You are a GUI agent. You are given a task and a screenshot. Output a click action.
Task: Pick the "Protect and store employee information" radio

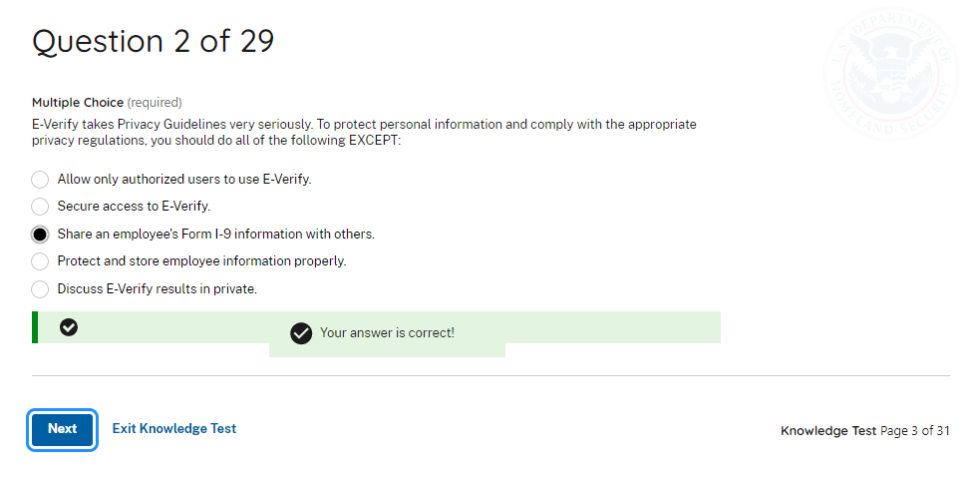40,261
